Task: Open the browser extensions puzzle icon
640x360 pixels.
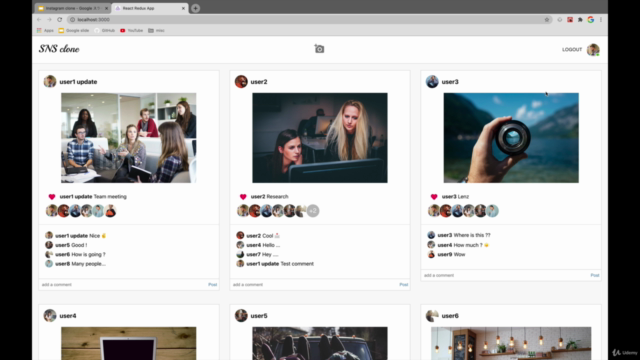Action: [580, 20]
